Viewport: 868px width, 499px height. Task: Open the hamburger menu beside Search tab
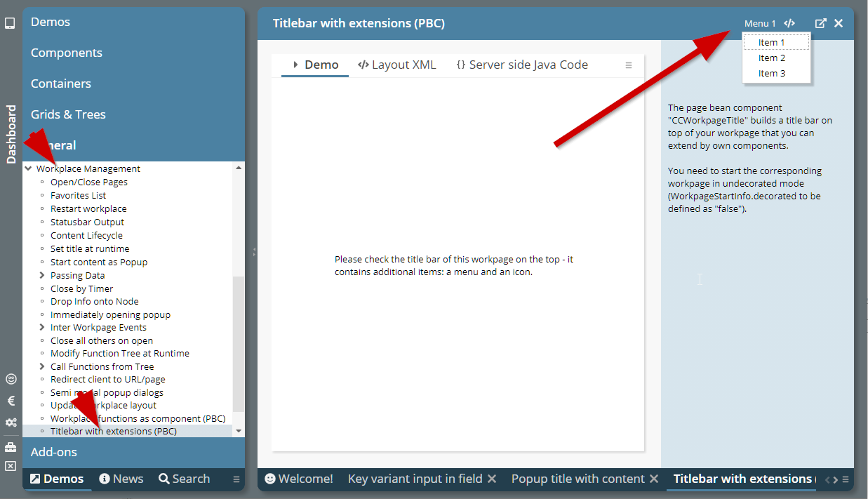236,479
